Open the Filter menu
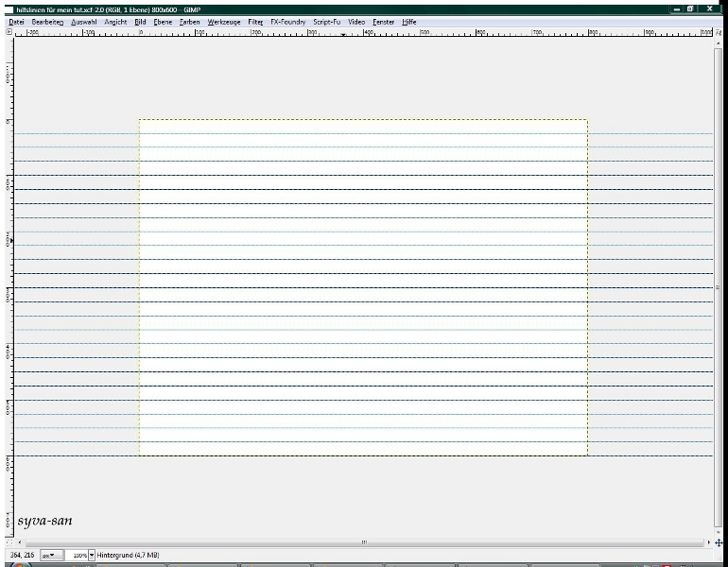The image size is (728, 567). click(255, 22)
